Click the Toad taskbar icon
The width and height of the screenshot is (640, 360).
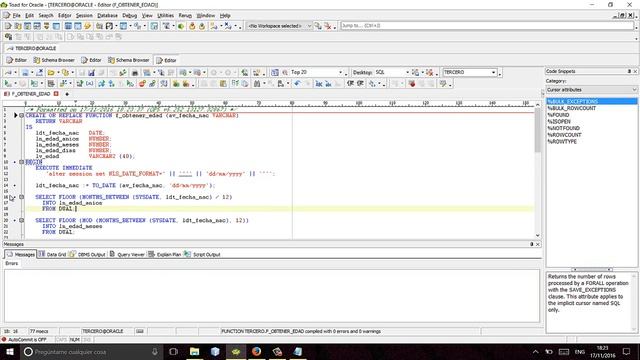236,351
